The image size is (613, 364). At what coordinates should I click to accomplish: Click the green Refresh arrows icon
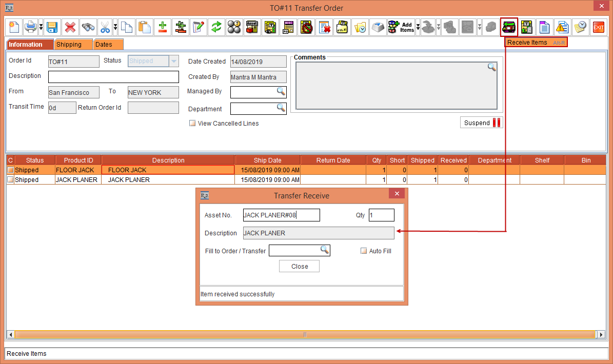point(216,27)
